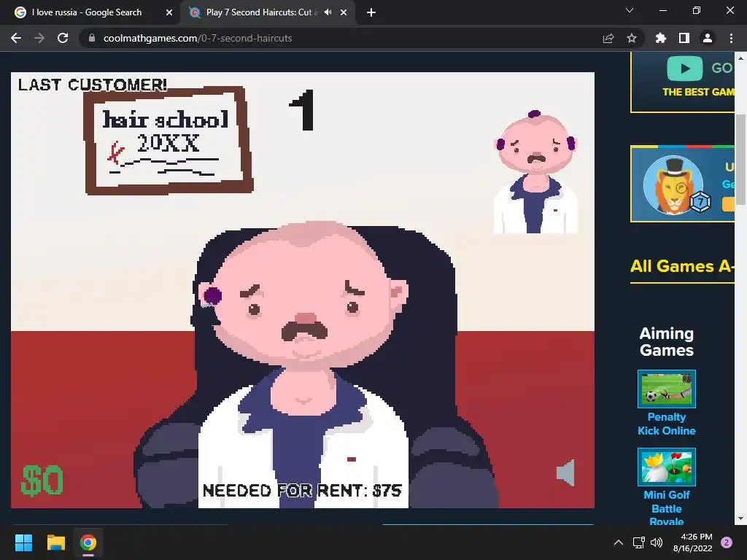Screen dimensions: 747x560
Task: Click the customer's purple hair tuft
Action: (x=212, y=296)
